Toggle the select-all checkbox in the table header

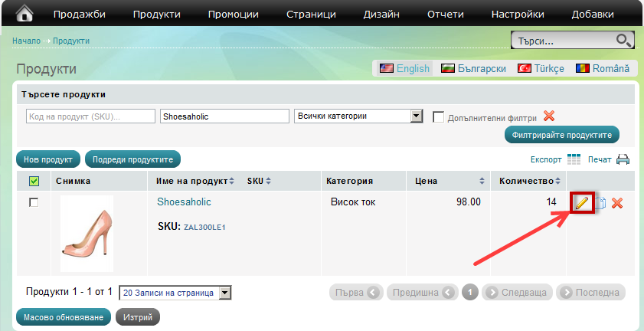[x=34, y=182]
